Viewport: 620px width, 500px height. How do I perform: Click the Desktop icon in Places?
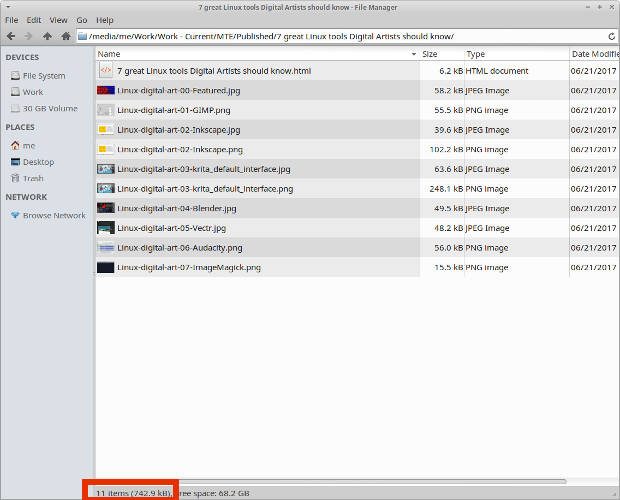coord(15,162)
